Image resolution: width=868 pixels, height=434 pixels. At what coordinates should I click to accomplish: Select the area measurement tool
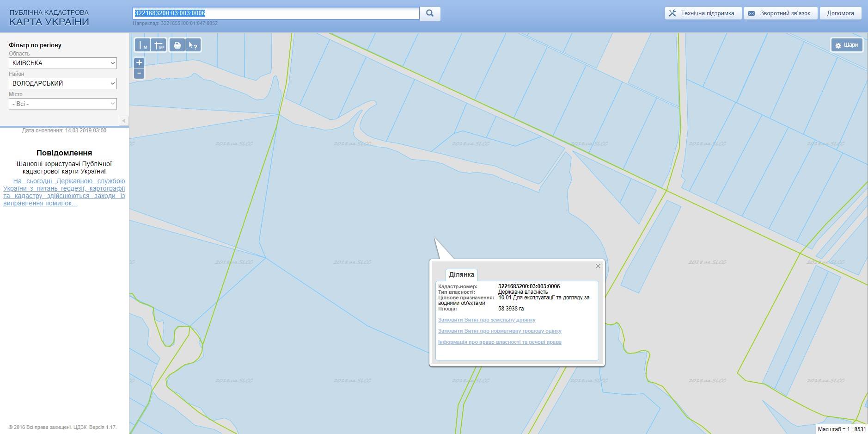[x=159, y=45]
